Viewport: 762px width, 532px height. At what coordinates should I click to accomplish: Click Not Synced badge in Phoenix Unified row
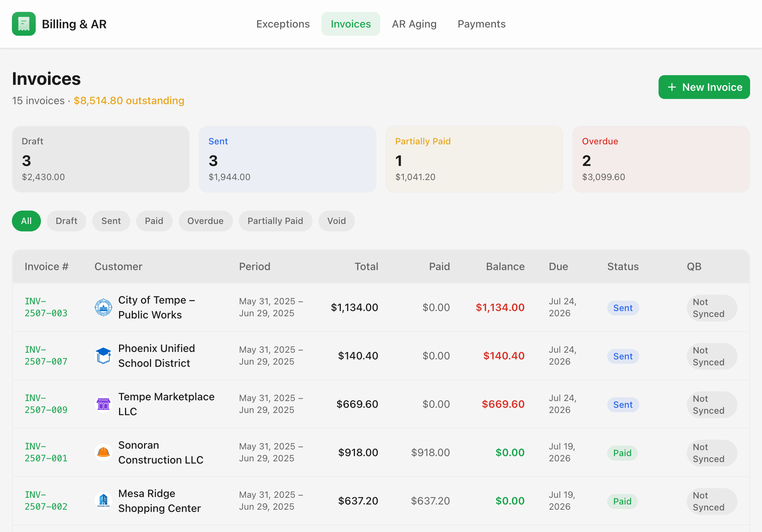pos(712,356)
